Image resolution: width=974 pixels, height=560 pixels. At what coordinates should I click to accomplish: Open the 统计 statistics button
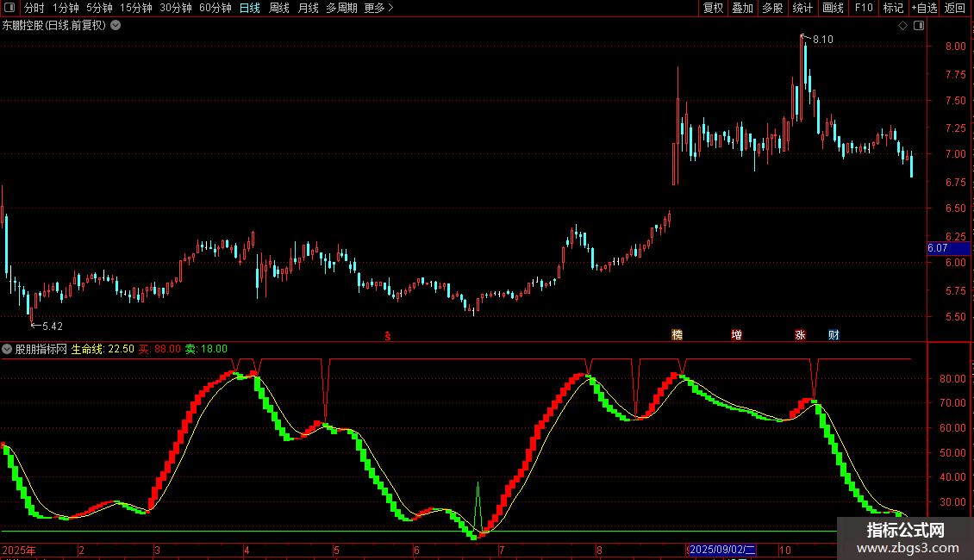click(x=802, y=8)
